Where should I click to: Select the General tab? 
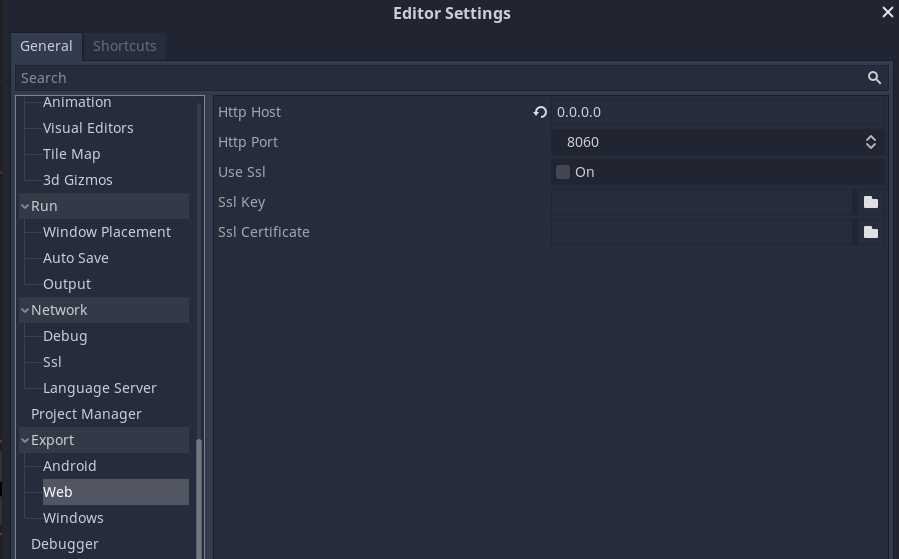coord(46,46)
